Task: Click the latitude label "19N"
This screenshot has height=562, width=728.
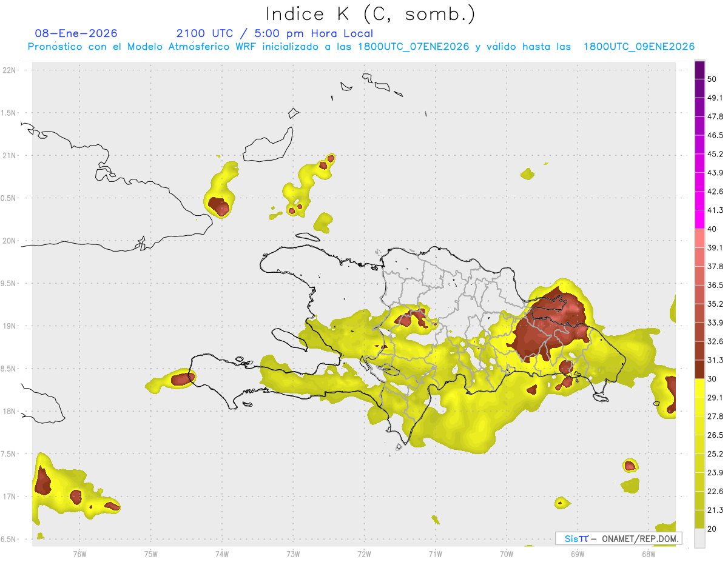Action: 9,326
